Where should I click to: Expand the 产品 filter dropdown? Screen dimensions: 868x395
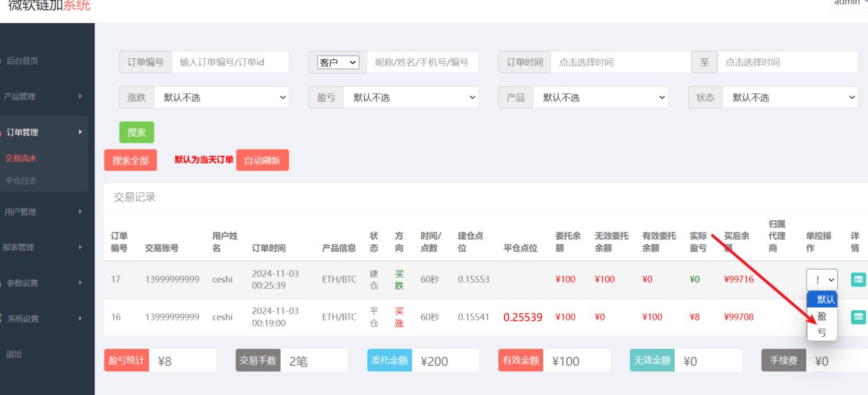tap(600, 98)
